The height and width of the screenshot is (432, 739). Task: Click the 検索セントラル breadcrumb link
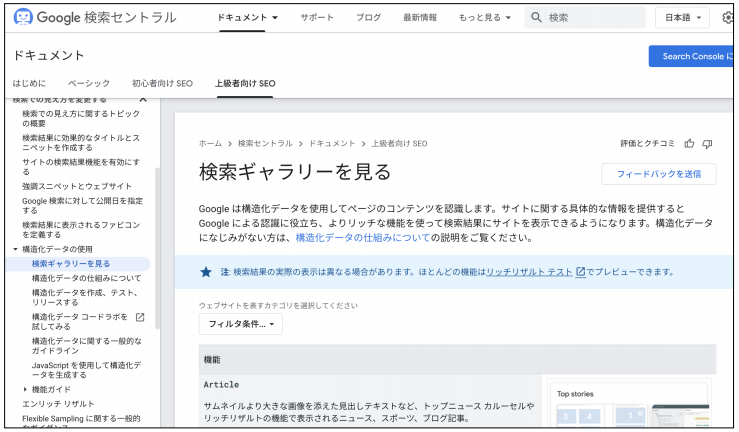click(x=265, y=144)
